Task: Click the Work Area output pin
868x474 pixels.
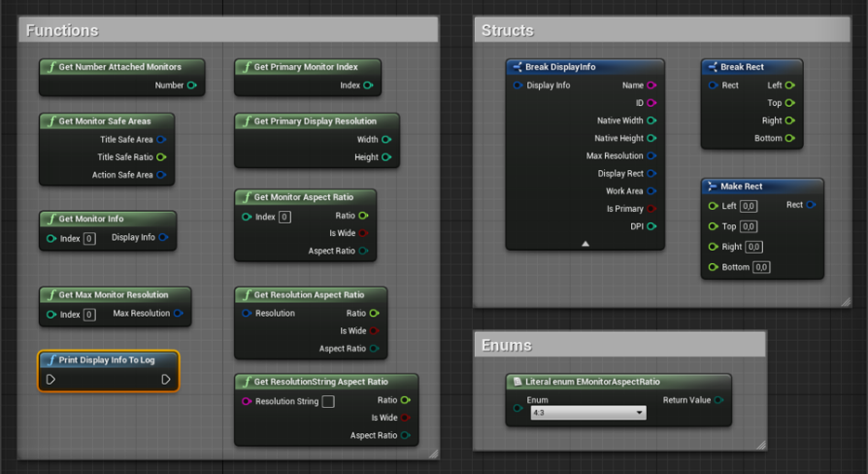Action: pyautogui.click(x=651, y=191)
